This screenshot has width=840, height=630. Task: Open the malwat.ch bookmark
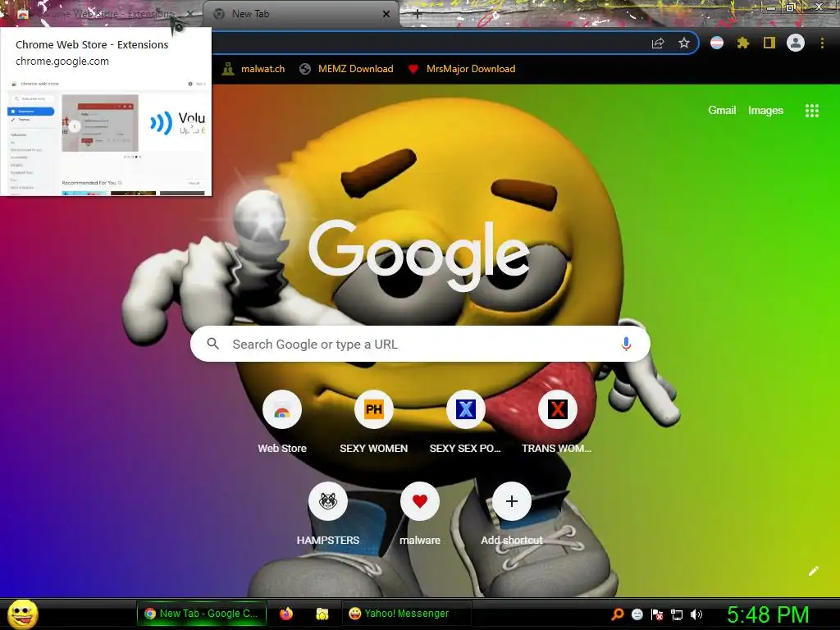click(253, 69)
